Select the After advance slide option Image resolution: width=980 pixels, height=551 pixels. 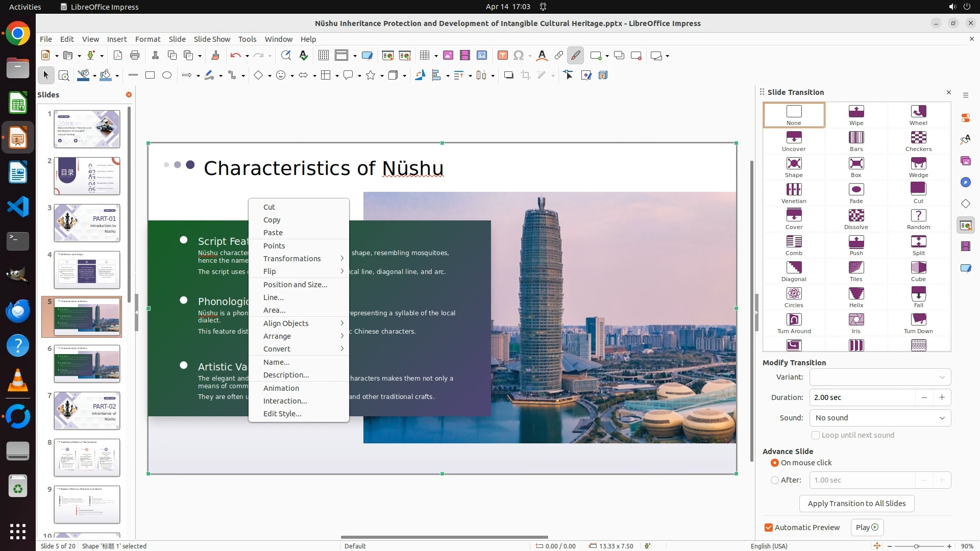coord(775,480)
